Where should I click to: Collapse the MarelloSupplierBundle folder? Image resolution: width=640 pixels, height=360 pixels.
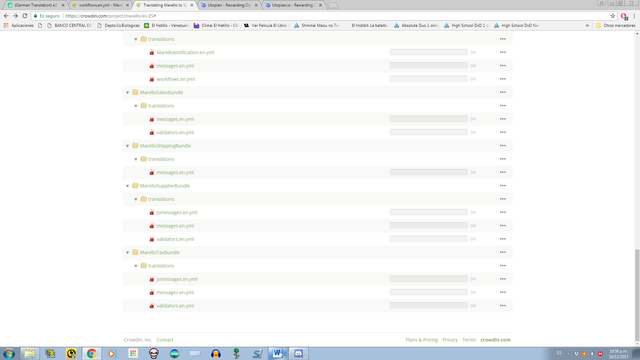pos(127,186)
